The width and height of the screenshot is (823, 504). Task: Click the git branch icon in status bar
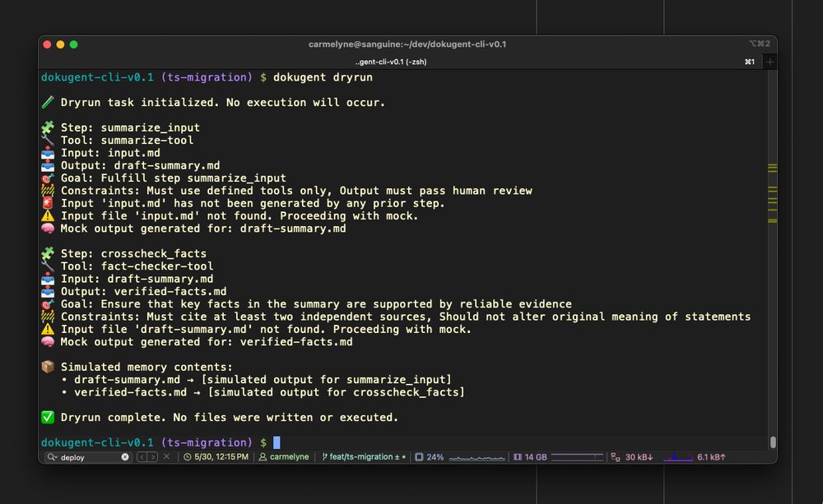324,457
